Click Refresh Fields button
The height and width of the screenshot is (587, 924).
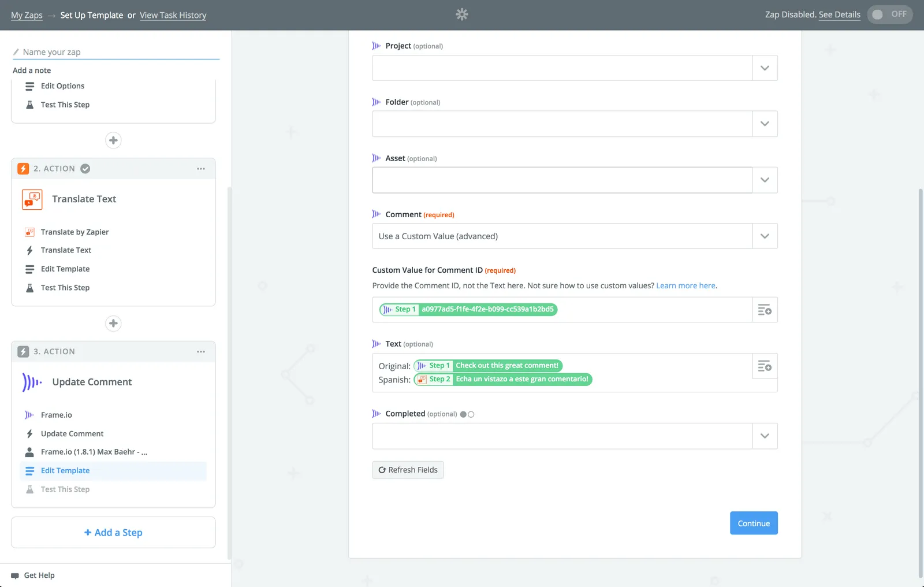(408, 470)
